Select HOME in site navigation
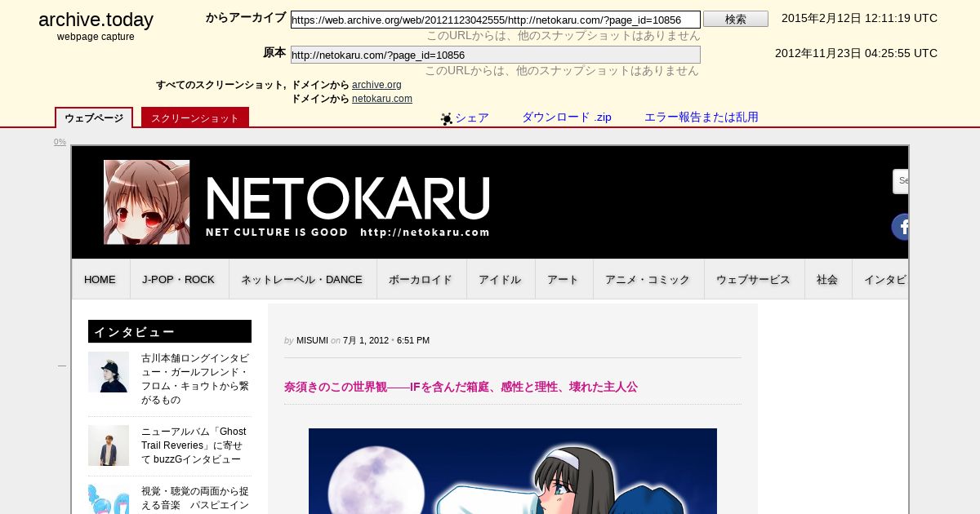980x514 pixels. pyautogui.click(x=100, y=279)
